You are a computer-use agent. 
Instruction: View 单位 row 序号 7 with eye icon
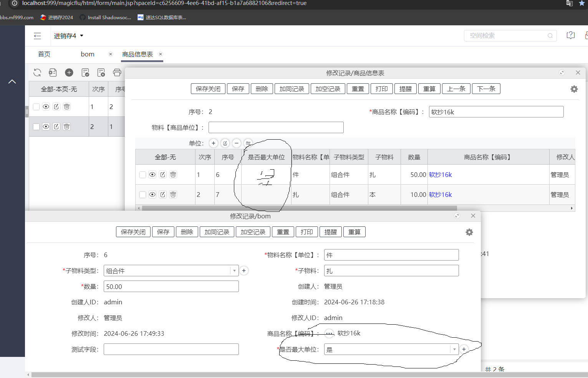pyautogui.click(x=152, y=195)
